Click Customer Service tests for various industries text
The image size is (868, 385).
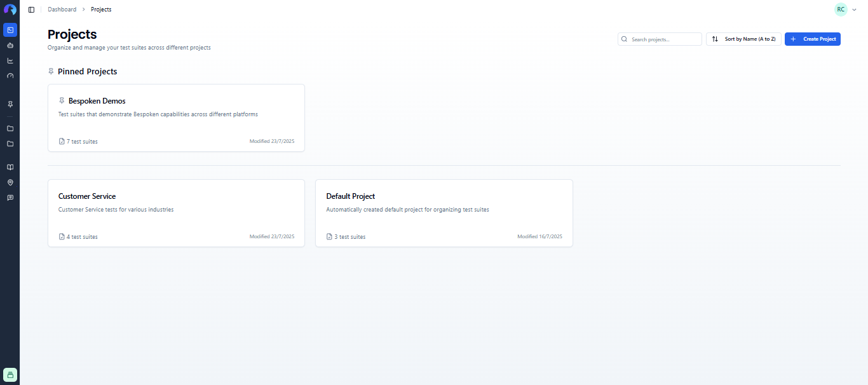click(116, 210)
